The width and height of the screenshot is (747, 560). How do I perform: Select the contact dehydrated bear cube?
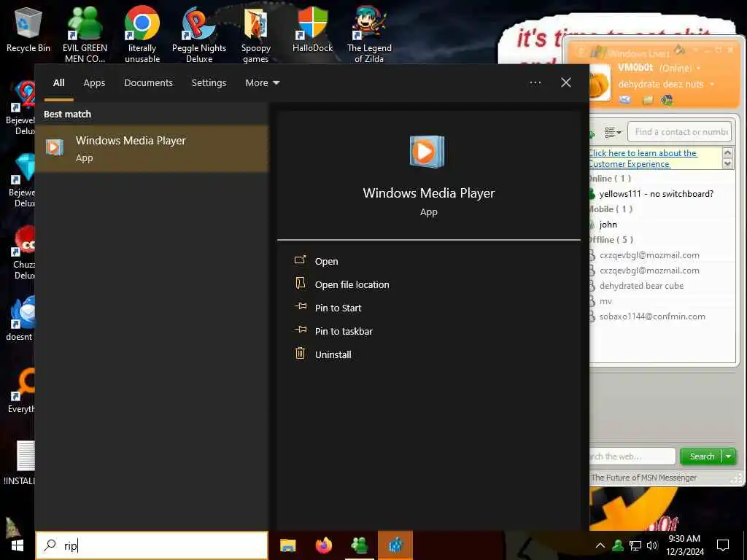[641, 286]
